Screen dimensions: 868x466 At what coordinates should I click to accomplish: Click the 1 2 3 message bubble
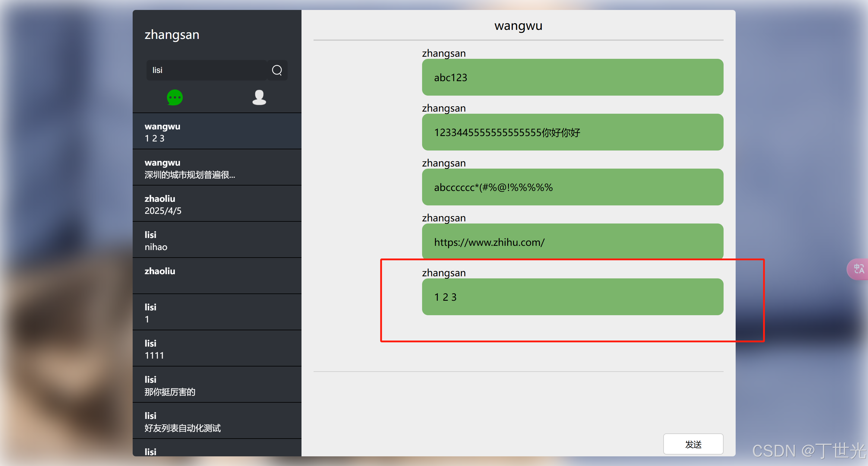coord(572,297)
